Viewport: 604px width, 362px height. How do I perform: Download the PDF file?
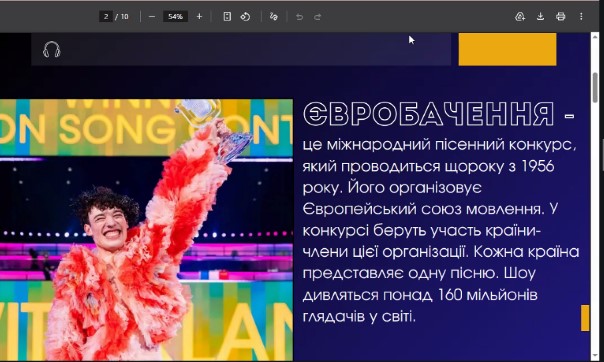pos(540,17)
